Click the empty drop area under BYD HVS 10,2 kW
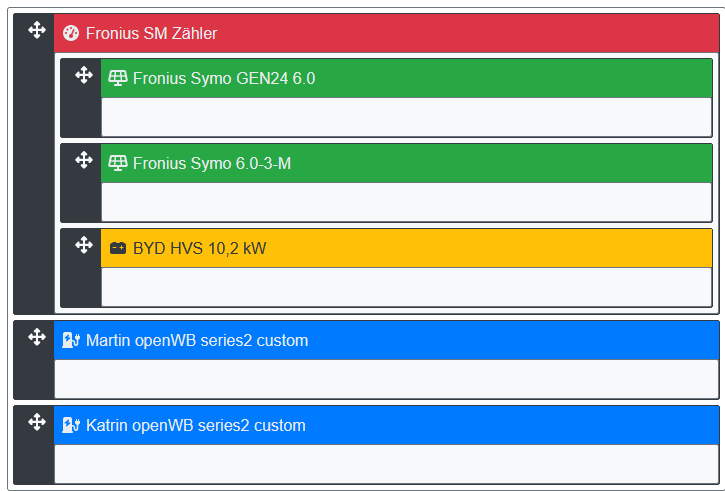The image size is (725, 491). (406, 287)
